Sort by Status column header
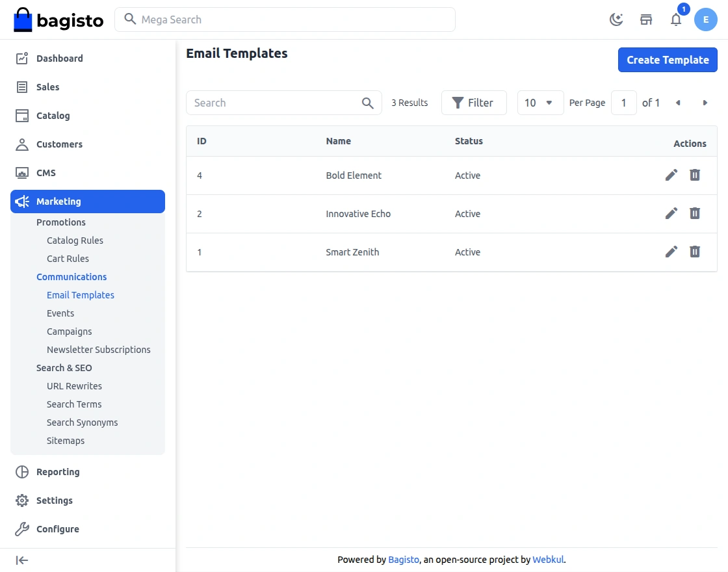Image resolution: width=728 pixels, height=572 pixels. coord(469,141)
